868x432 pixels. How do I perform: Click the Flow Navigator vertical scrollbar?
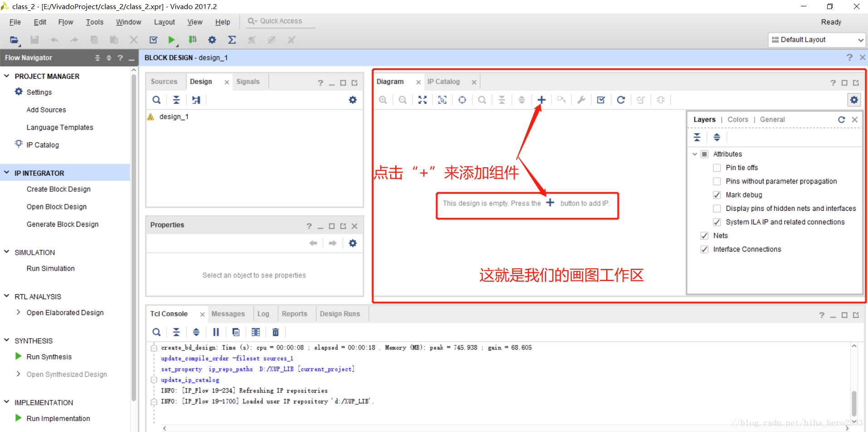pyautogui.click(x=133, y=238)
